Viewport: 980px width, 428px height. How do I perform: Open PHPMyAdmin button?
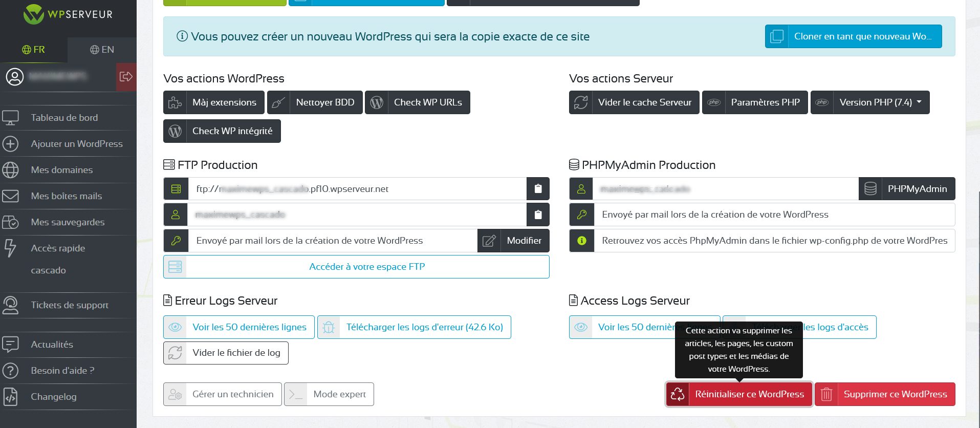click(907, 189)
